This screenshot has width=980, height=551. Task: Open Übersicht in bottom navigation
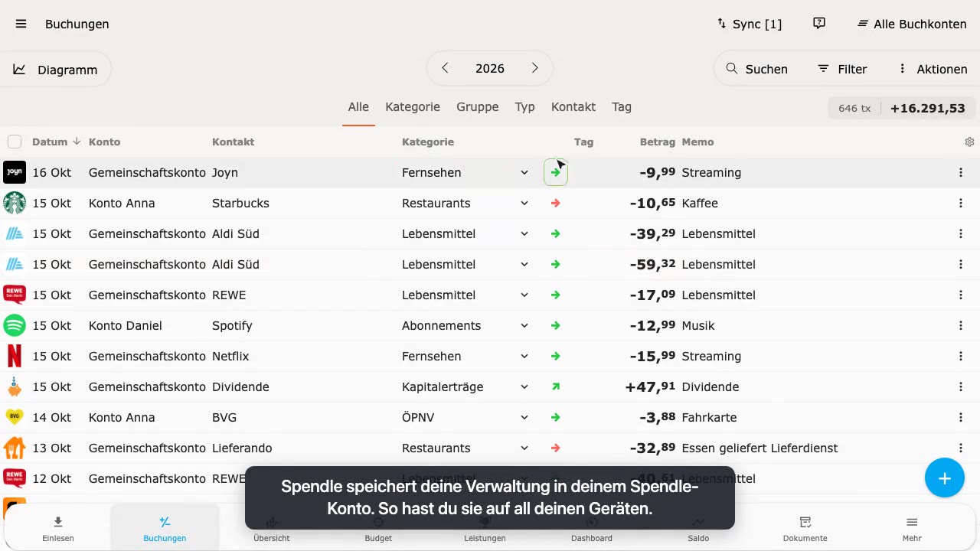[x=272, y=529]
